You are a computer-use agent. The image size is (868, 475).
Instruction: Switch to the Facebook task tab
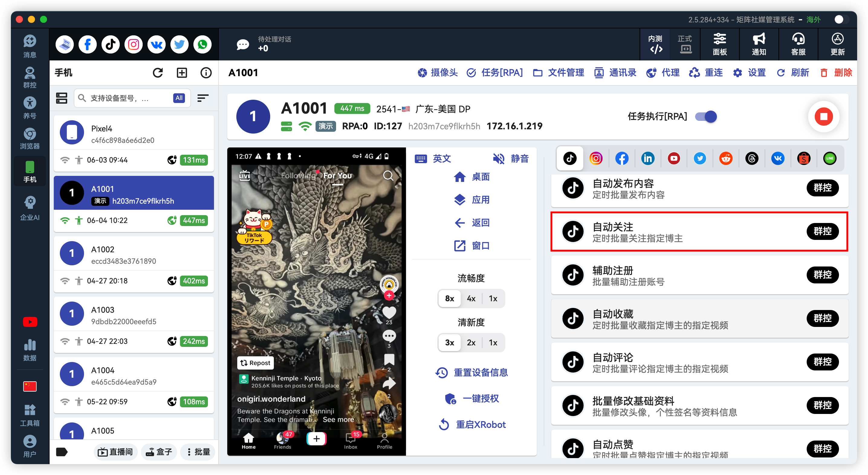[622, 158]
